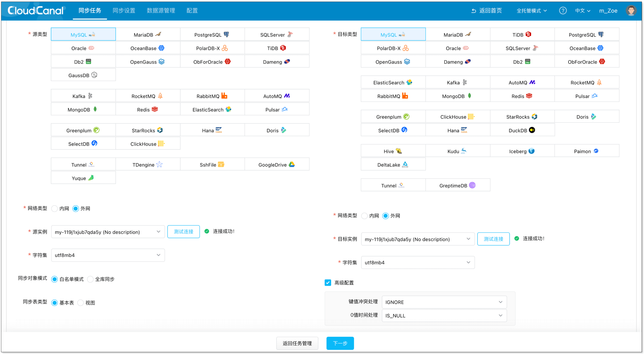Enable 全库同步 sync object mode
The image size is (644, 354).
90,279
